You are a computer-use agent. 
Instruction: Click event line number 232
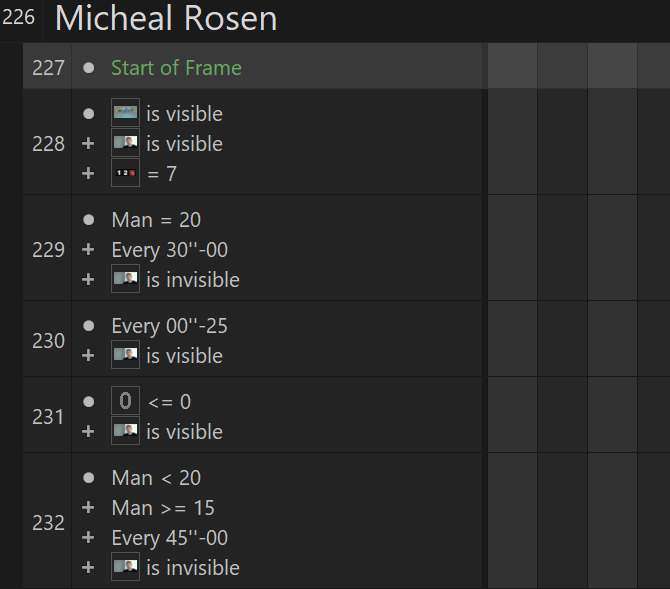(x=48, y=522)
